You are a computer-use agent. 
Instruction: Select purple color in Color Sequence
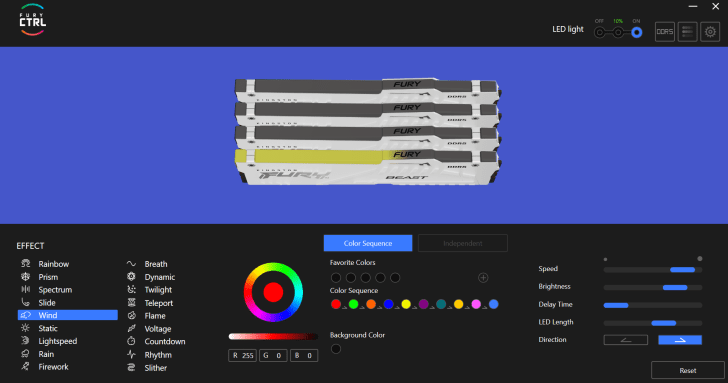(x=423, y=304)
